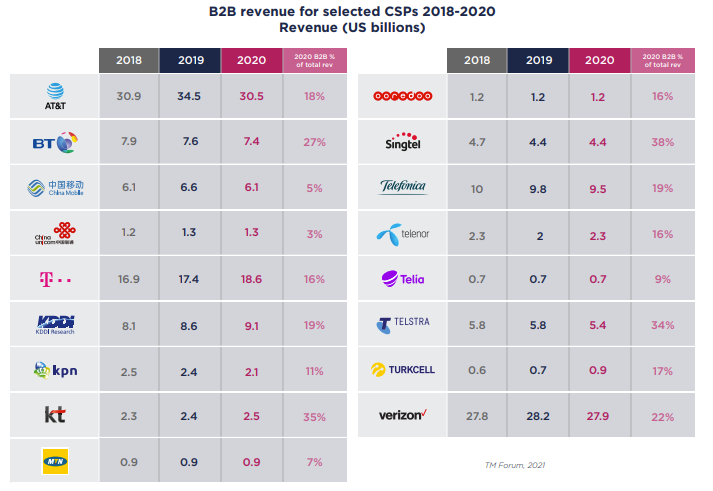713x491 pixels.
Task: Select the kpn logo
Action: (55, 371)
